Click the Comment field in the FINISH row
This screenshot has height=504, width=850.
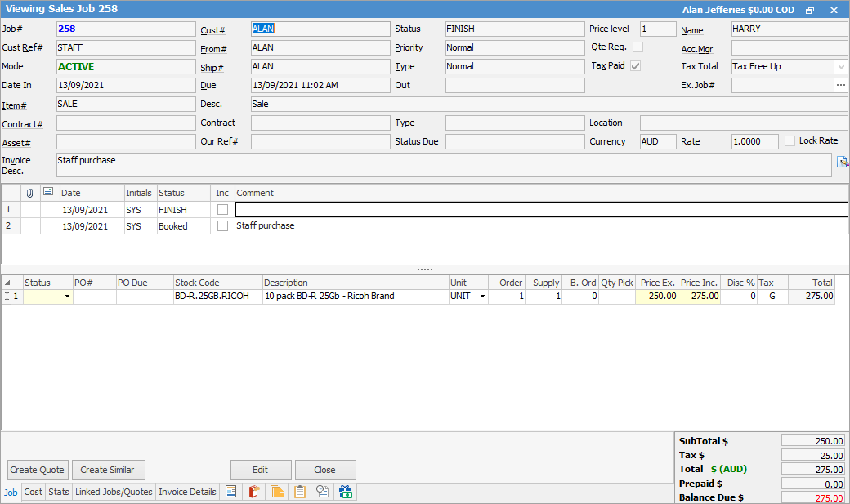coord(541,210)
